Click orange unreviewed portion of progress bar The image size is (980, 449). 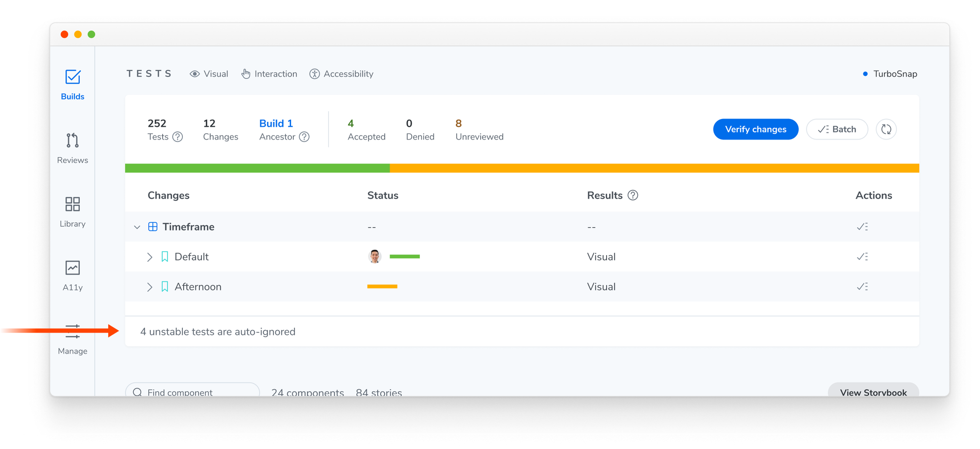point(654,168)
